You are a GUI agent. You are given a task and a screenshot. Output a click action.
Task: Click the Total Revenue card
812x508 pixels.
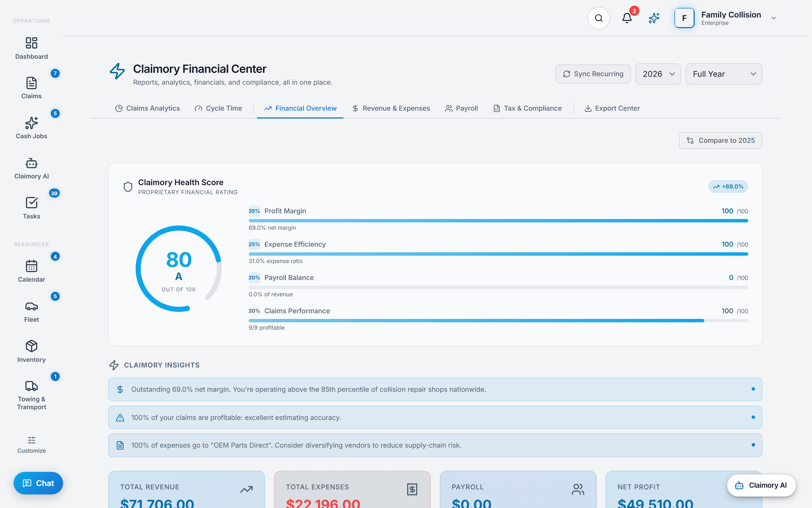[x=187, y=490]
